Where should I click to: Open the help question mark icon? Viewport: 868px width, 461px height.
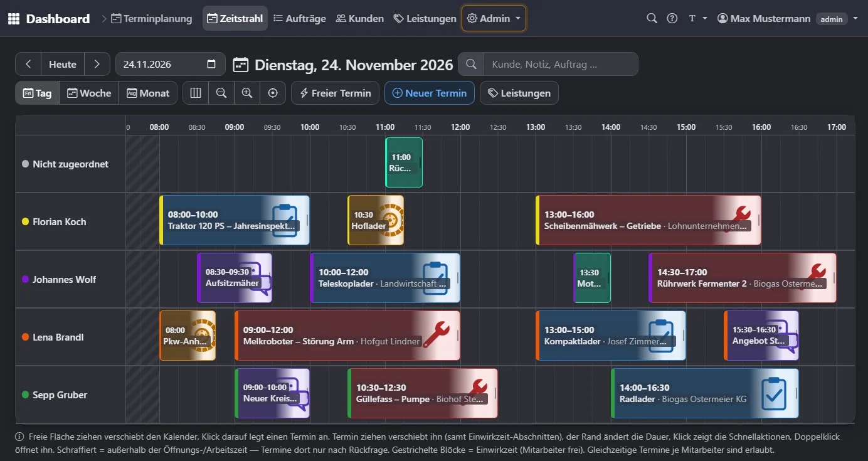[x=672, y=19]
